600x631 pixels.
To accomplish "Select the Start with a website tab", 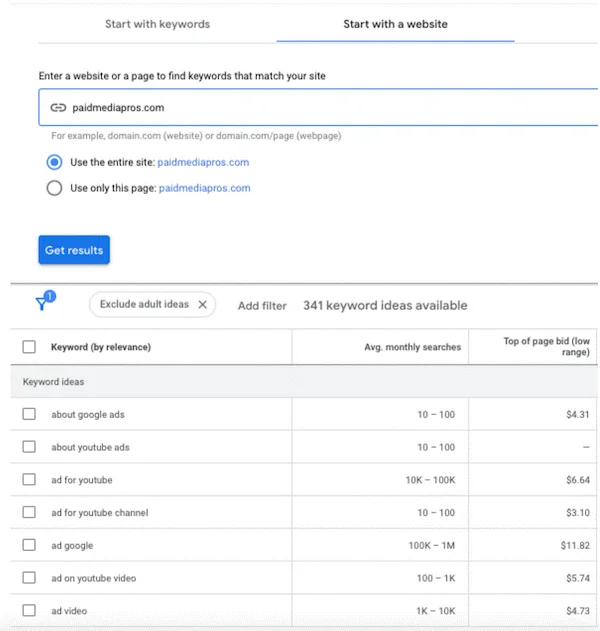I will click(395, 24).
